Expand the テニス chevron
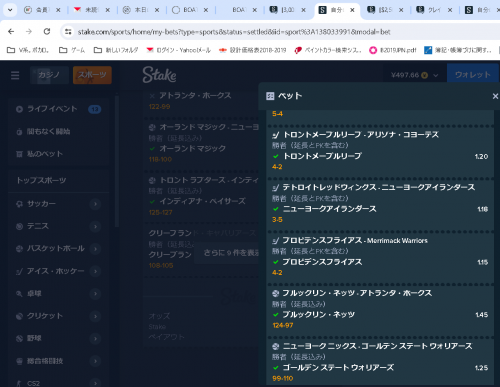This screenshot has height=387, width=500. [95, 226]
